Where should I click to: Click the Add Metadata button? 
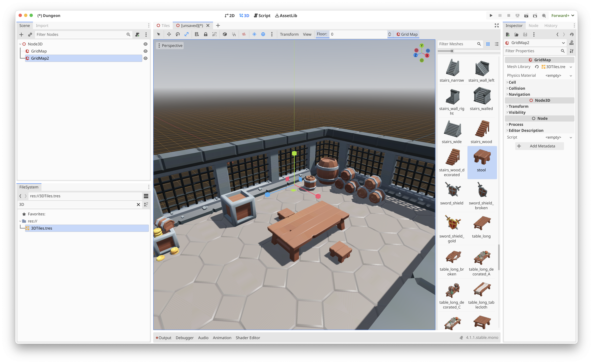pos(539,146)
